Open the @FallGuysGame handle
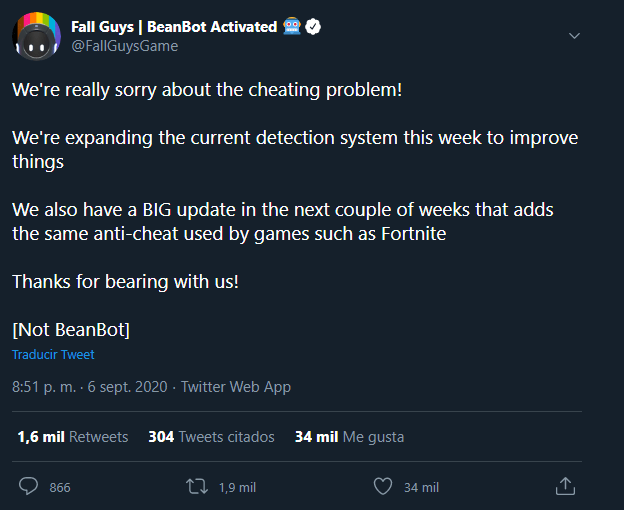The width and height of the screenshot is (624, 510). [x=125, y=46]
